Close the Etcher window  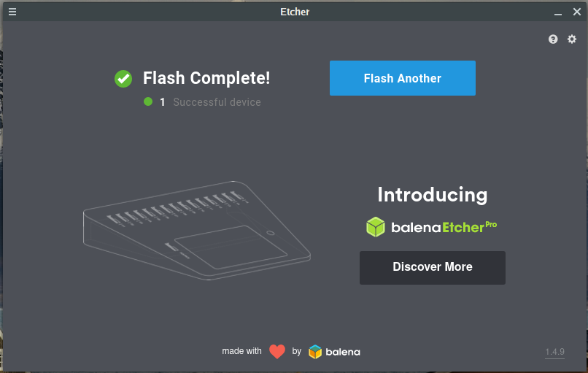(x=576, y=12)
